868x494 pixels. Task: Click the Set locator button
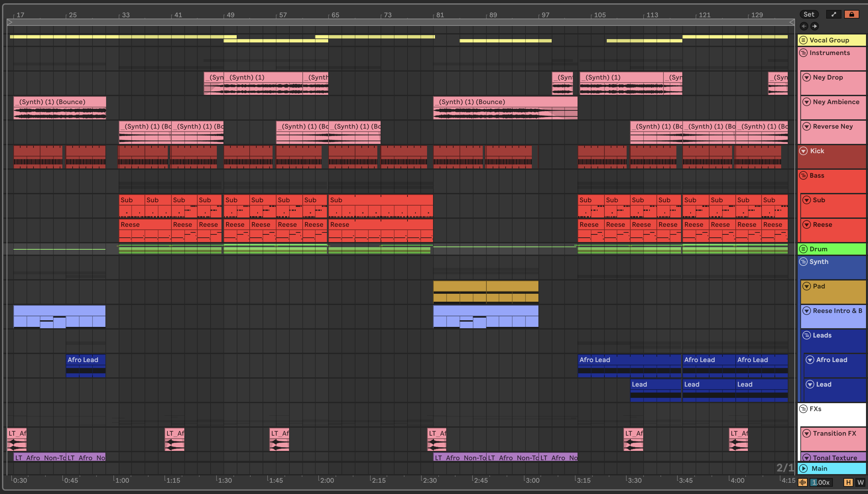click(x=809, y=14)
